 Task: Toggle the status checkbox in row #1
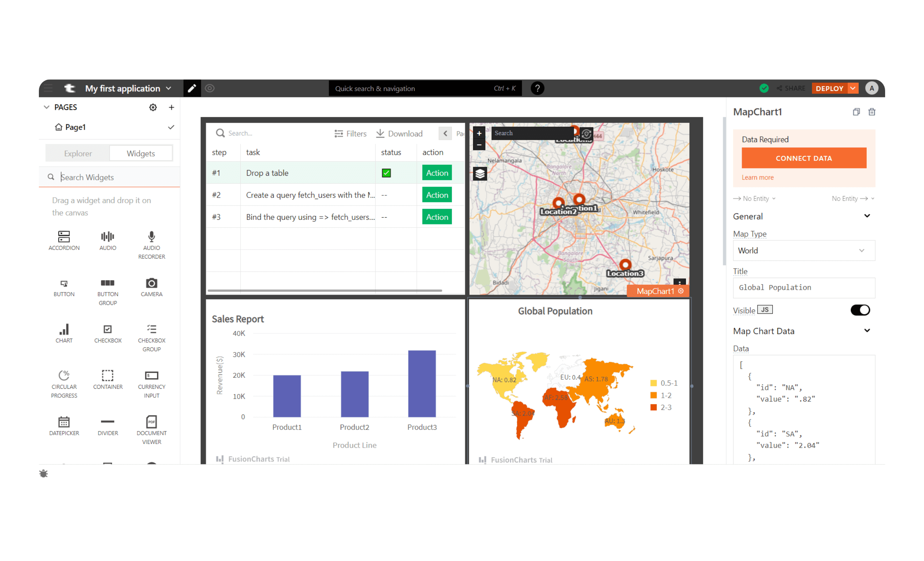[x=386, y=173]
